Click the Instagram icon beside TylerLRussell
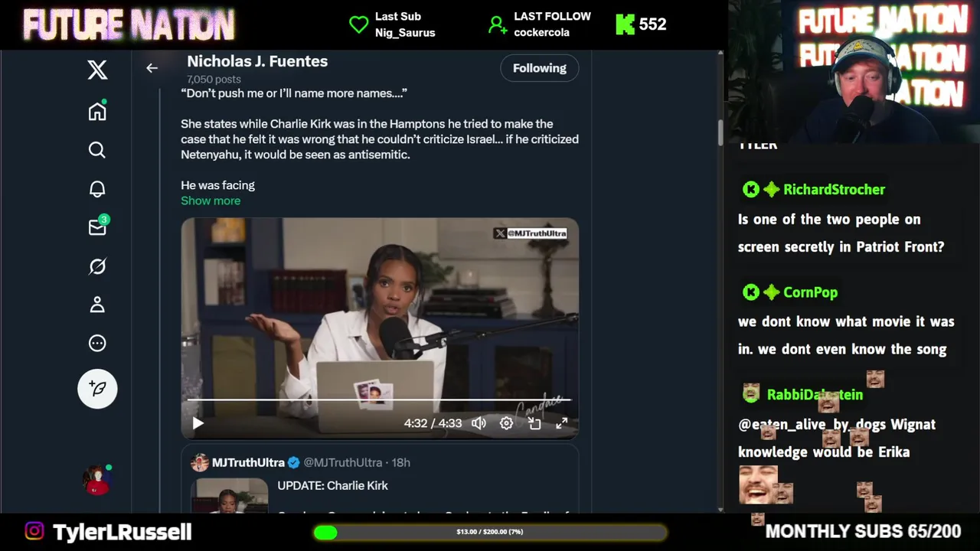980x551 pixels. (x=34, y=531)
